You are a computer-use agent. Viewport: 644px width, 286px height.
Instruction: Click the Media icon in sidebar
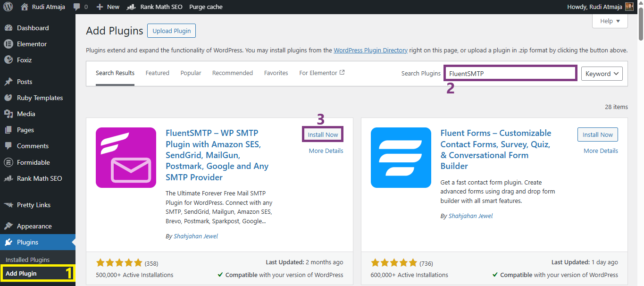coord(8,114)
